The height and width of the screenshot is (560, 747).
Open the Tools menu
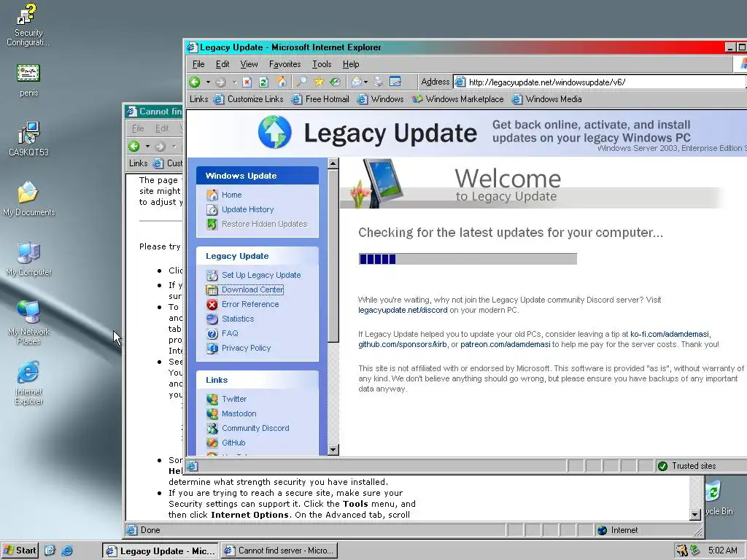pos(322,64)
